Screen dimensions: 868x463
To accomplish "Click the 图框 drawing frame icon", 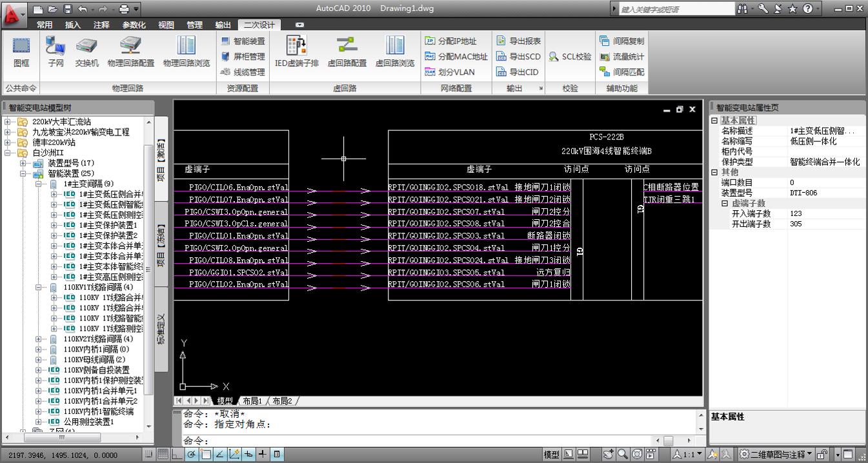I will point(21,50).
